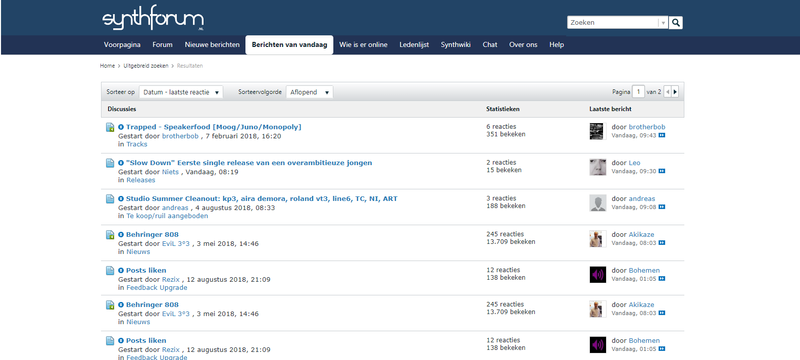
Task: Go to the Forum tab
Action: [162, 45]
